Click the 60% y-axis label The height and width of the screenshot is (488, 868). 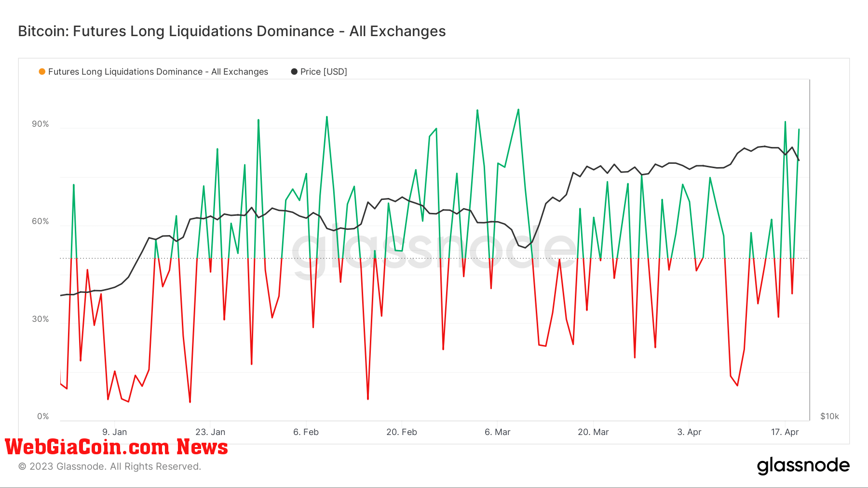[41, 222]
